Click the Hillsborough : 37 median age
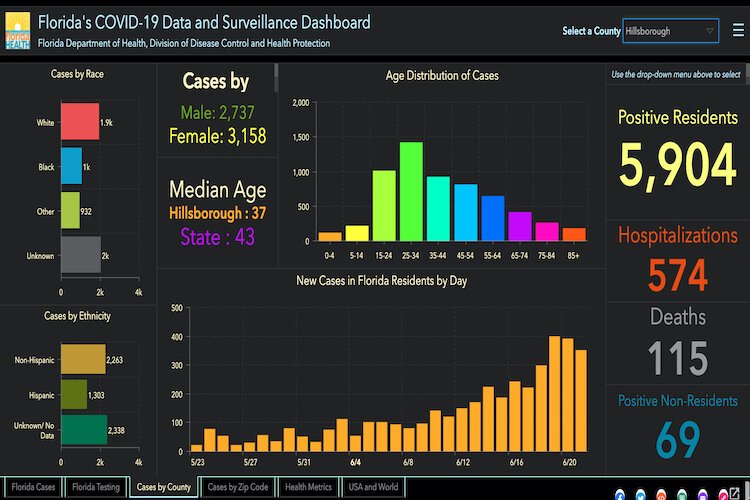This screenshot has height=500, width=750. (x=218, y=213)
